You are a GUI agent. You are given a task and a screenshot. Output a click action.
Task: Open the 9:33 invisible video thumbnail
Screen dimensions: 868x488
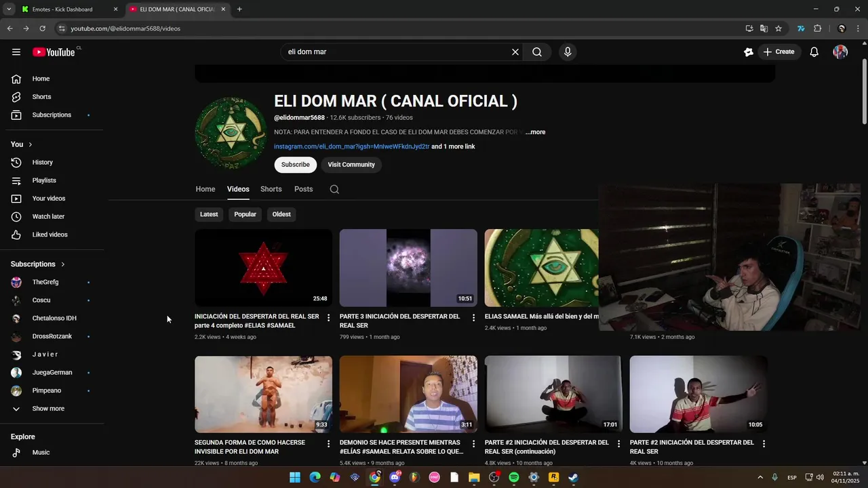coord(263,394)
